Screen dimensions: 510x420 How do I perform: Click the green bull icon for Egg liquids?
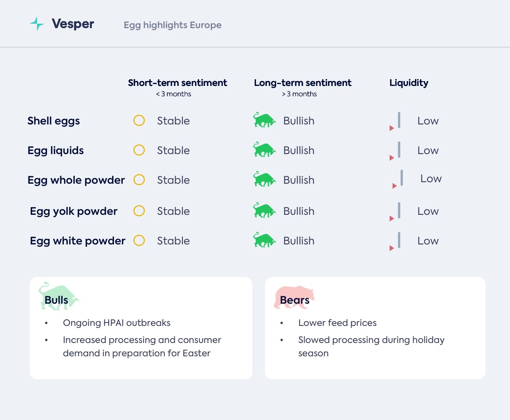point(264,150)
